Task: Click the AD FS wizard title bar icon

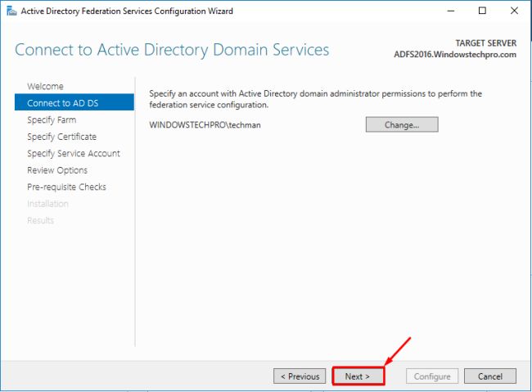Action: 11,11
